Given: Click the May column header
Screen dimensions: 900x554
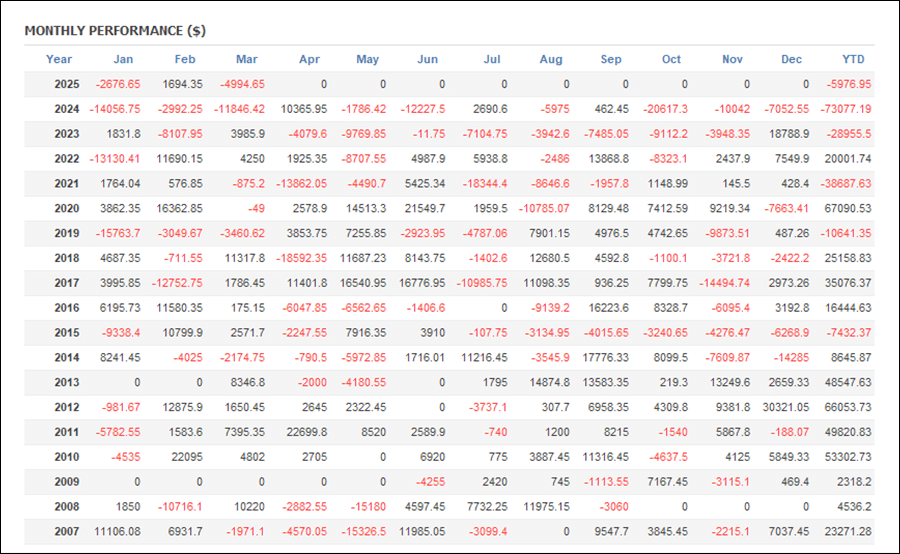Looking at the screenshot, I should click(367, 59).
